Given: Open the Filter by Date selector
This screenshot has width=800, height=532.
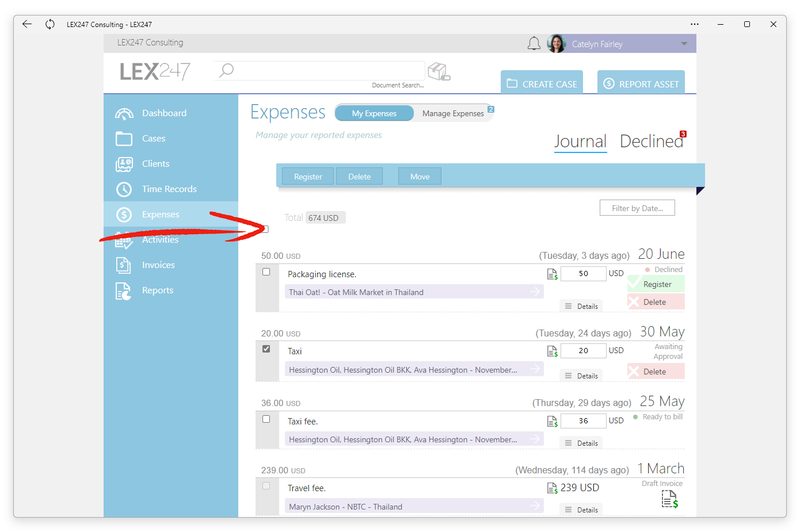Looking at the screenshot, I should tap(637, 208).
